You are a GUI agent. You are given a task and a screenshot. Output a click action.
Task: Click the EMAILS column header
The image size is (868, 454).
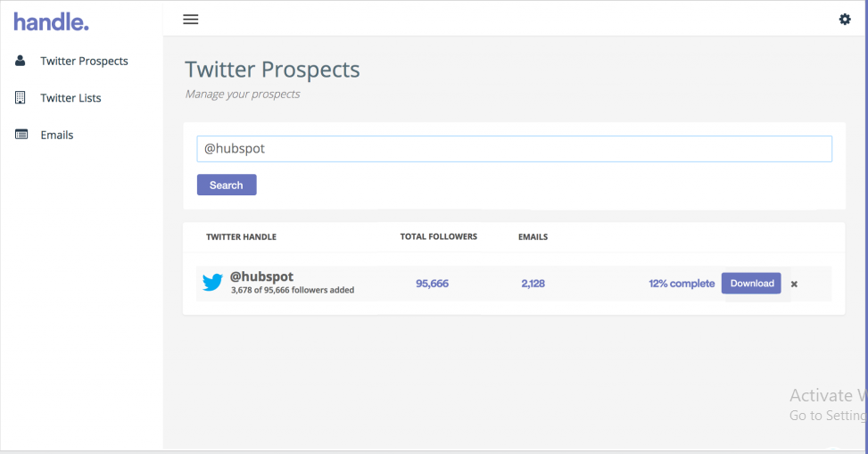[533, 237]
